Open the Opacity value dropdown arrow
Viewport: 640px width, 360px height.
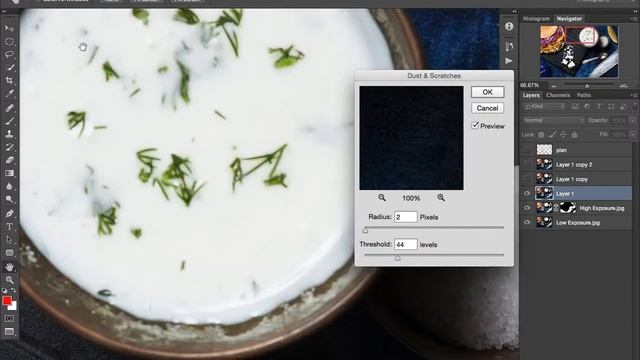(633, 120)
